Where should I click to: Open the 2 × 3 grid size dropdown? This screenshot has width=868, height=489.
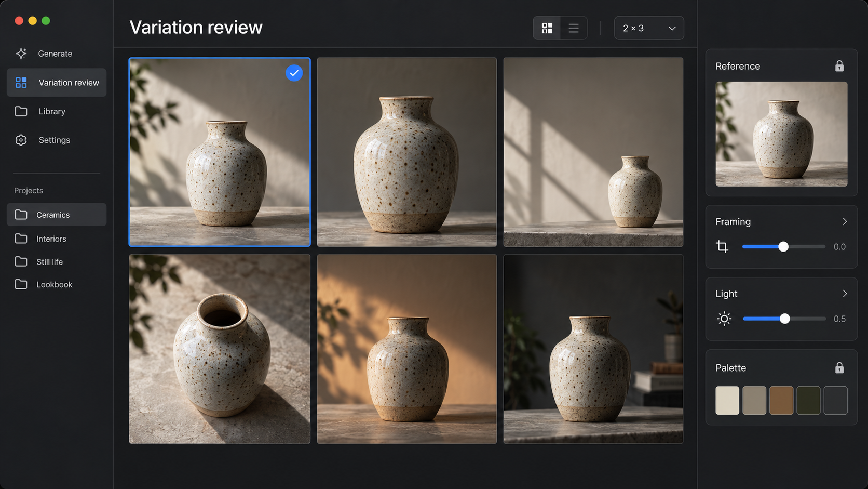pyautogui.click(x=649, y=28)
